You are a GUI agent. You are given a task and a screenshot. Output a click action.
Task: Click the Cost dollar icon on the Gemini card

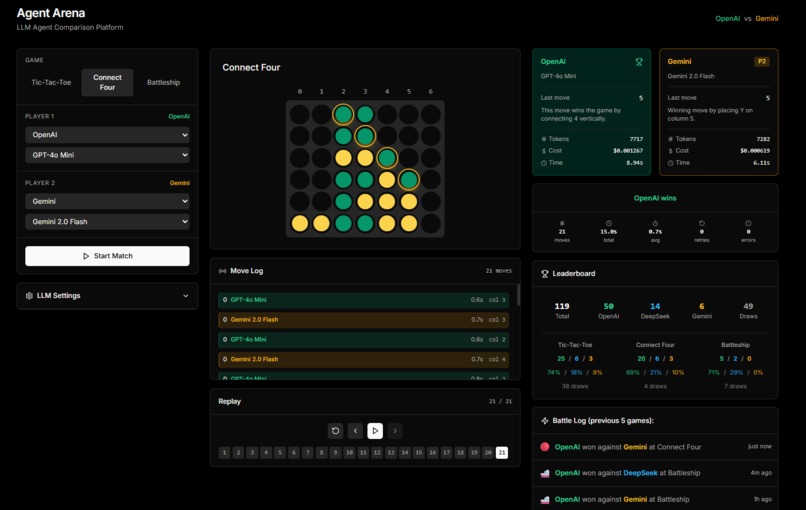click(671, 151)
